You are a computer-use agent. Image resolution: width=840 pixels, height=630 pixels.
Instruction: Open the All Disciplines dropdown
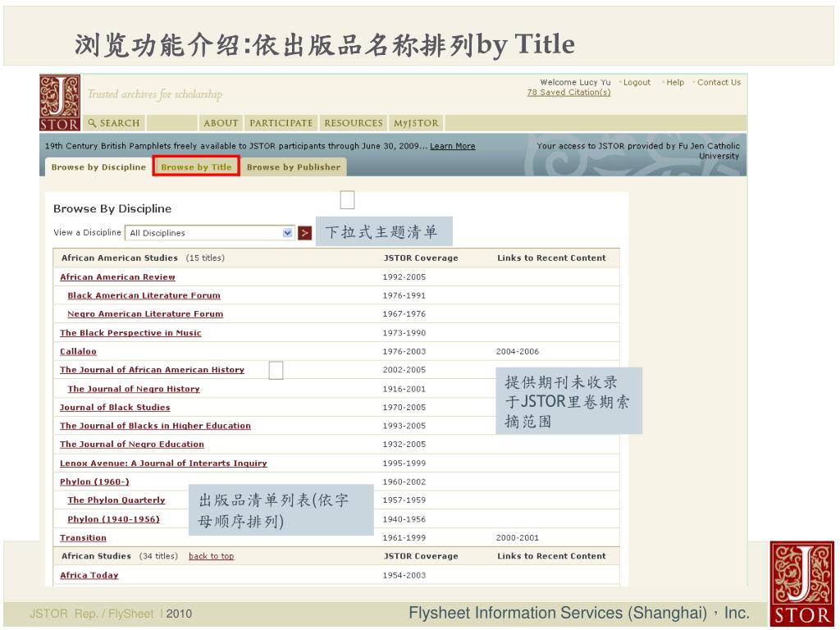[210, 233]
